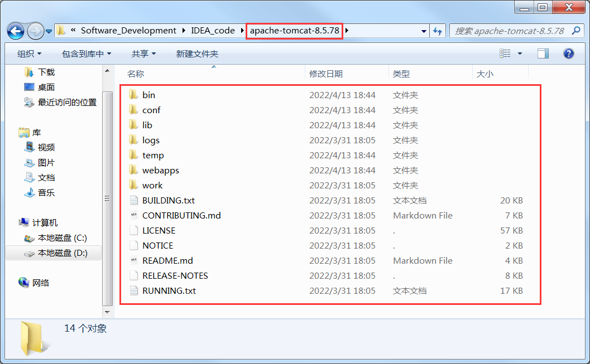Click the lib folder icon
The width and height of the screenshot is (590, 364).
[x=133, y=124]
